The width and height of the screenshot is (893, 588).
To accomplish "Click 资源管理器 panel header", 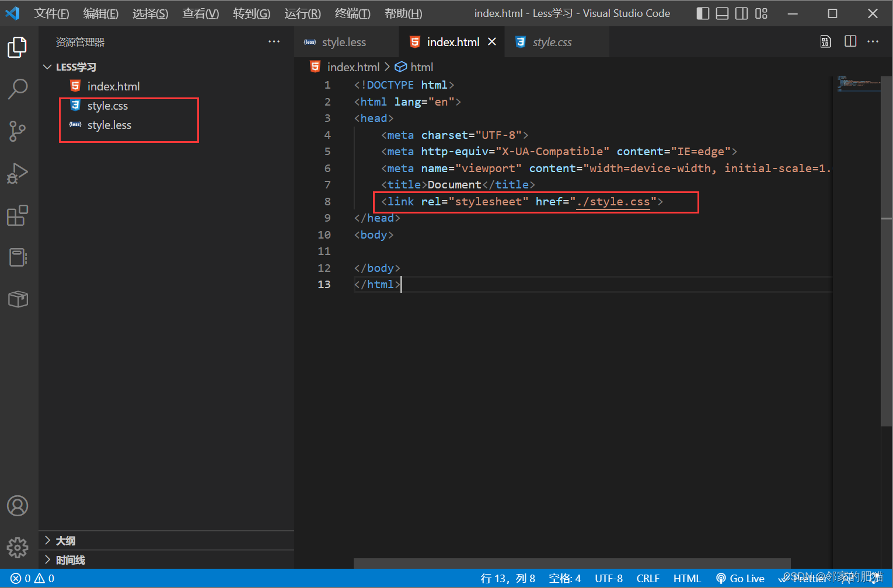I will (x=80, y=42).
